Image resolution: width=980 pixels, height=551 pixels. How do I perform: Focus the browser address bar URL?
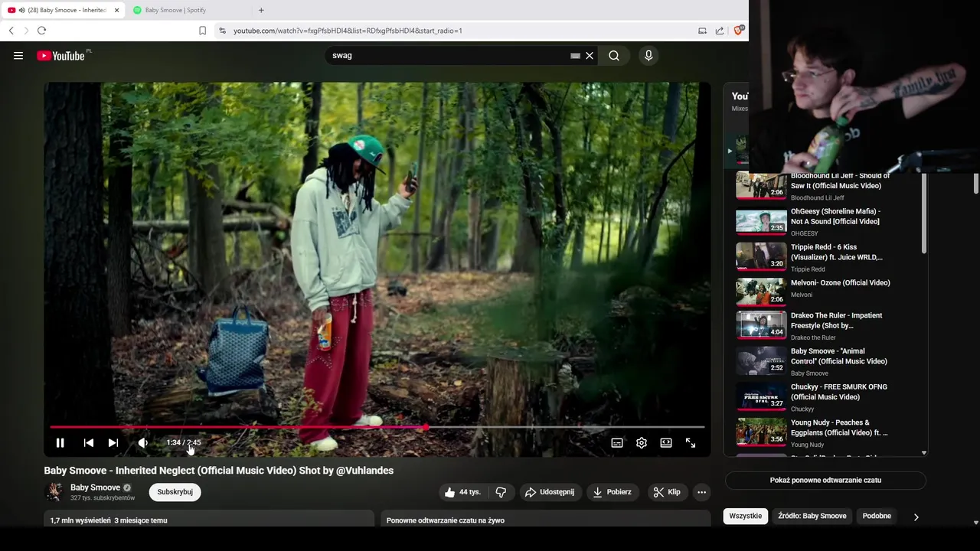(348, 31)
